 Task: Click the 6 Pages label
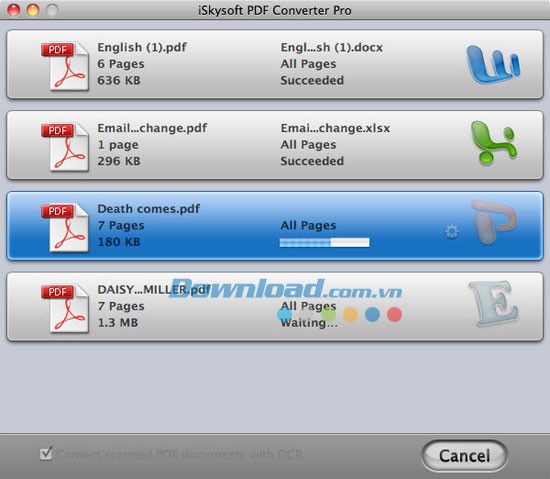coord(121,64)
